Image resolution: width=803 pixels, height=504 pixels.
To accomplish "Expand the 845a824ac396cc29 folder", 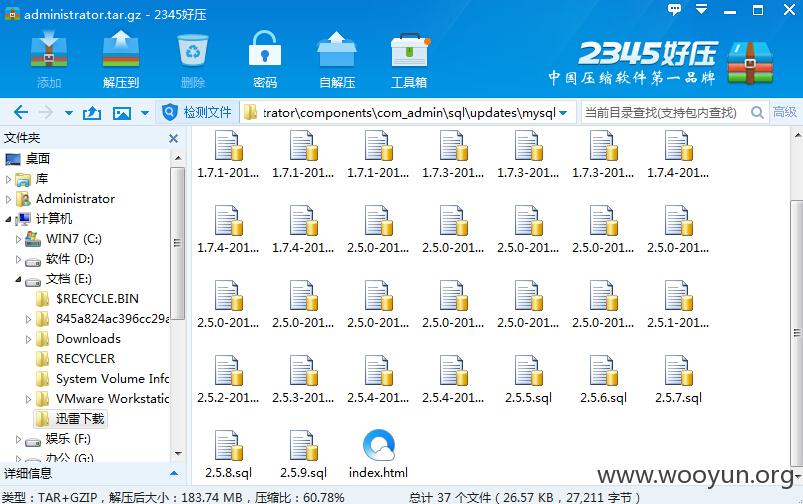I will [x=29, y=319].
